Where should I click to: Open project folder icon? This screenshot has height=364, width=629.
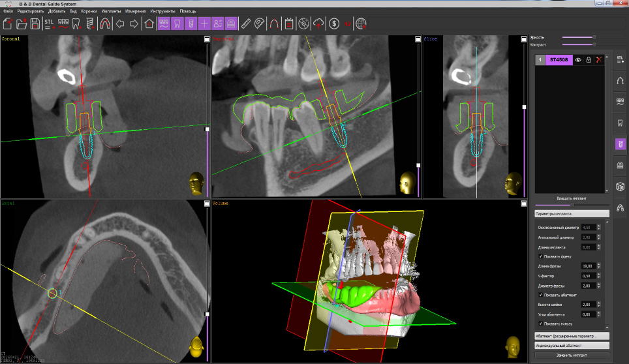point(22,23)
